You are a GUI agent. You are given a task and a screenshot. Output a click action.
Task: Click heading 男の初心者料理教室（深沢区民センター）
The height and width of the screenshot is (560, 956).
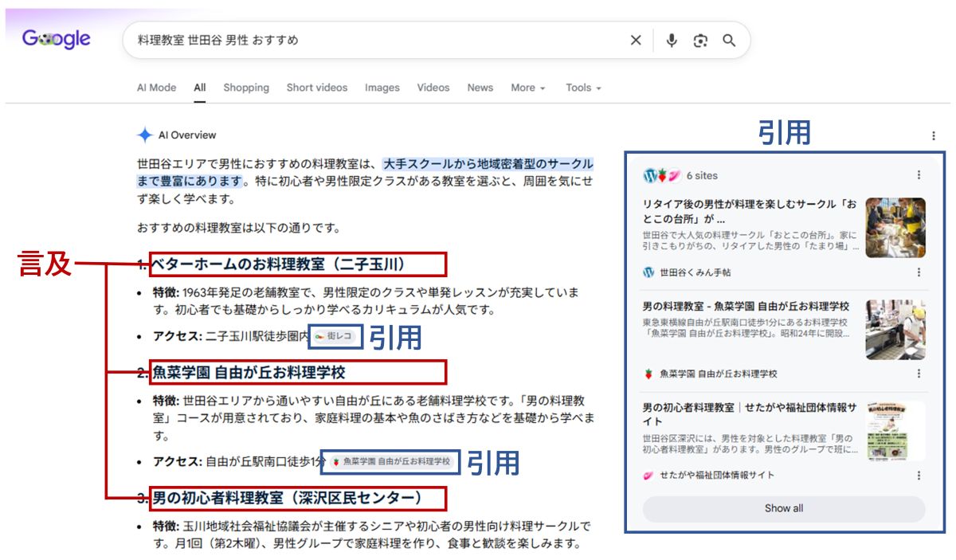[288, 498]
